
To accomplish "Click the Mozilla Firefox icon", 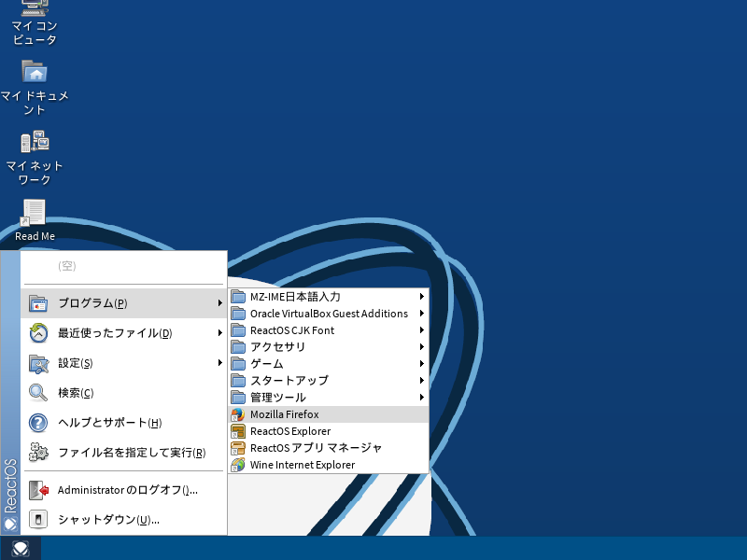I will tap(238, 414).
